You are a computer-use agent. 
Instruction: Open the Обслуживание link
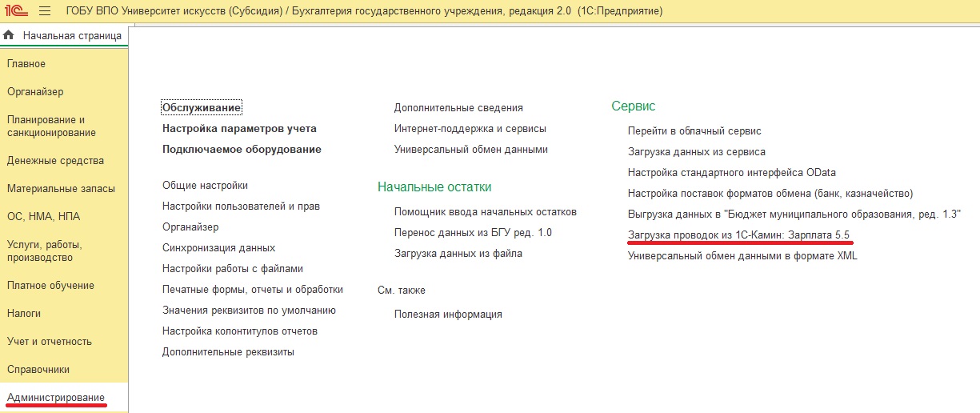coord(202,107)
